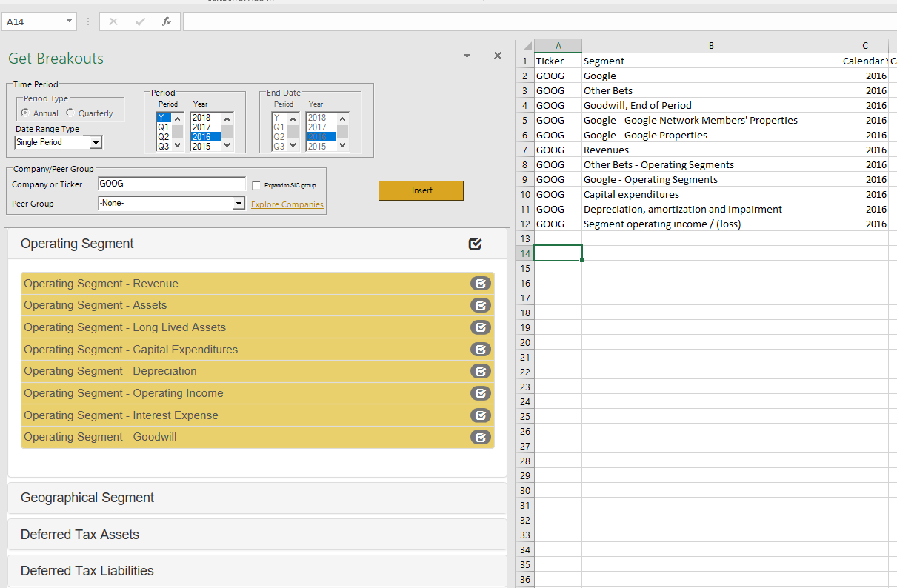Click the formula bar enter checkmark icon
897x588 pixels.
pos(140,22)
